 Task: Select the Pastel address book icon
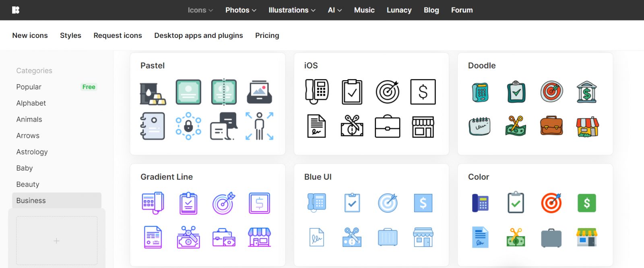tap(153, 126)
